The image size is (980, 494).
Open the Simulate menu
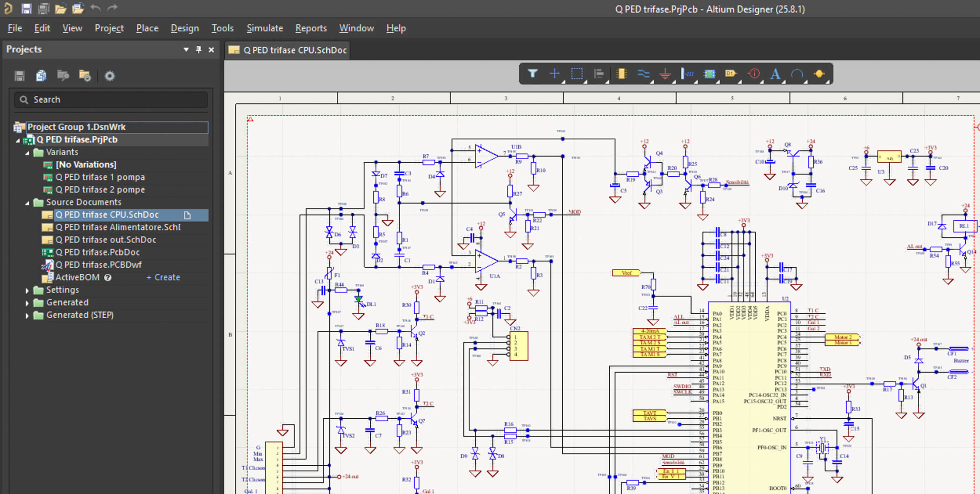[x=264, y=28]
